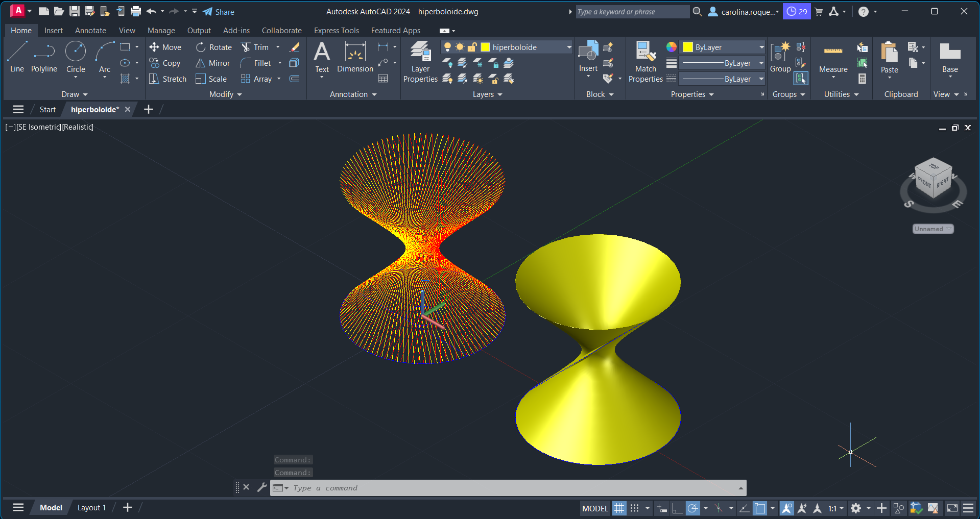Click the Unnamed view label under ViewCube

coord(933,229)
